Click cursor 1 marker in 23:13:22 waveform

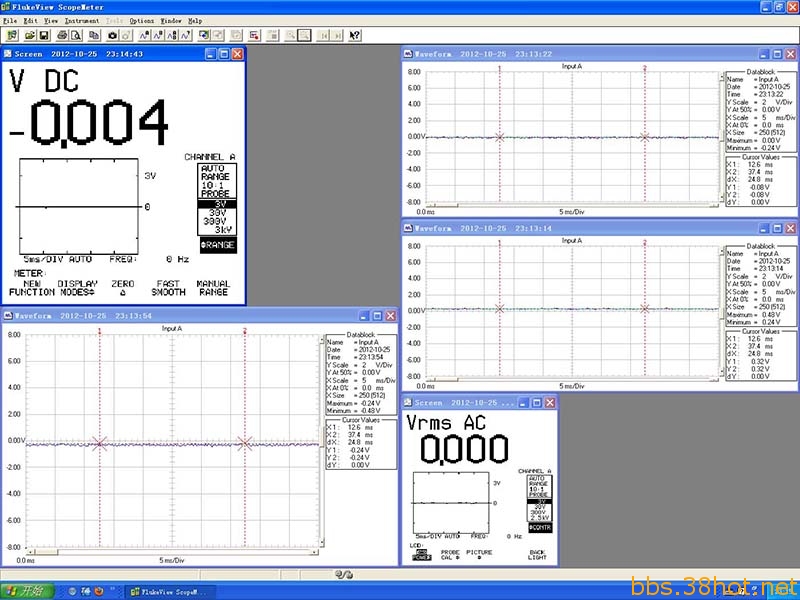pyautogui.click(x=500, y=137)
